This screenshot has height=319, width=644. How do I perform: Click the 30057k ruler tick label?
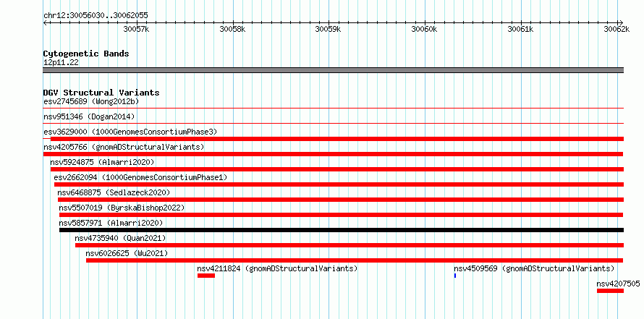click(x=136, y=29)
